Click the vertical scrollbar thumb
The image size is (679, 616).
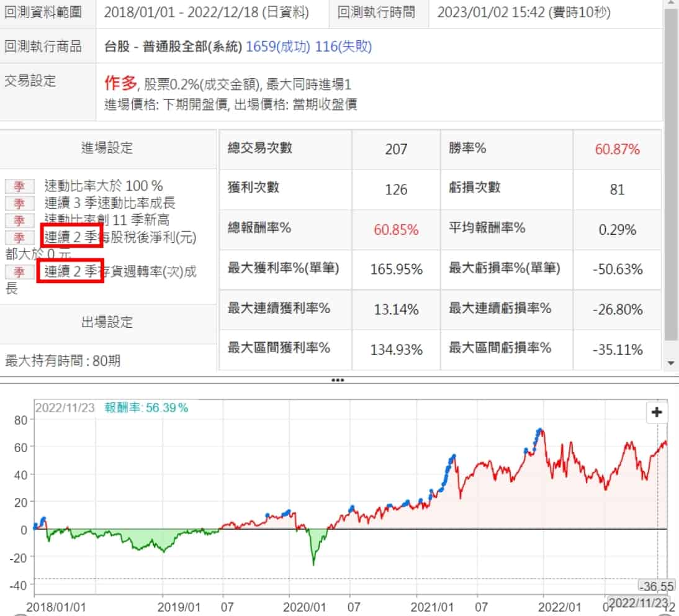pyautogui.click(x=670, y=174)
